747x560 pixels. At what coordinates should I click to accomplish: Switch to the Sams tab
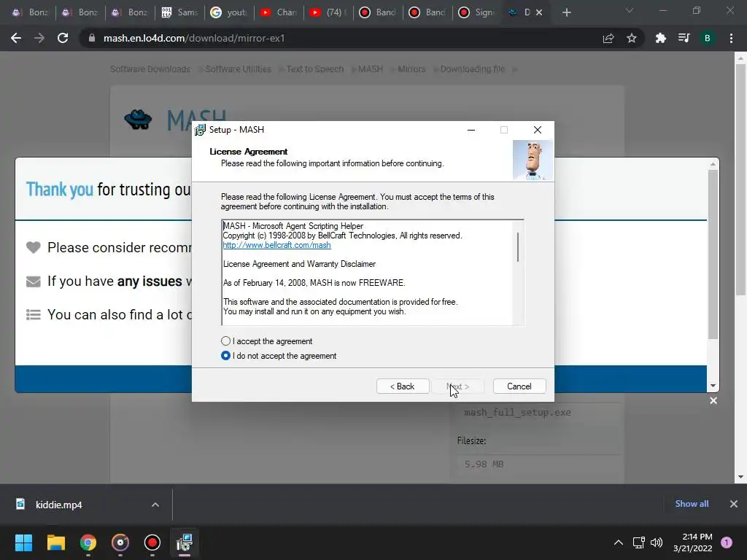179,12
